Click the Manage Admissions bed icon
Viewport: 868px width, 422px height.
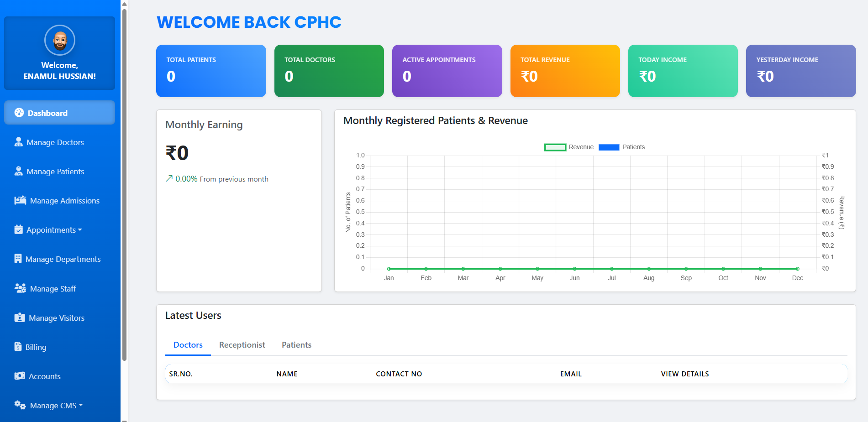[x=20, y=201]
